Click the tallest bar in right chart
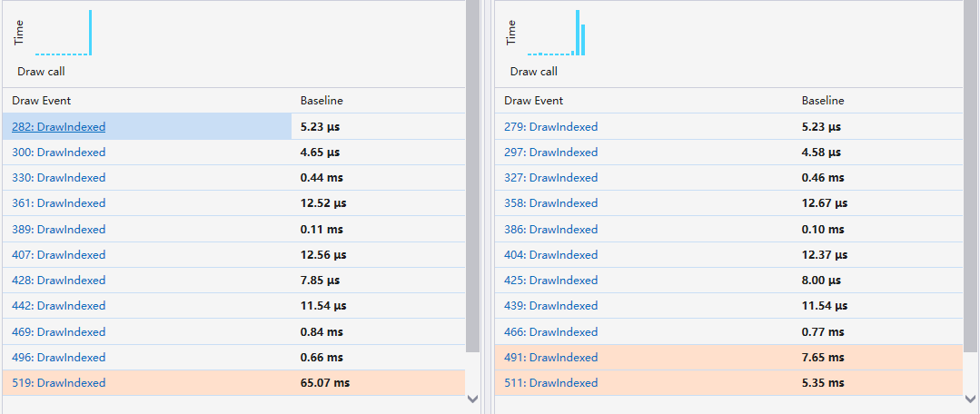This screenshot has width=980, height=414. coord(579,33)
